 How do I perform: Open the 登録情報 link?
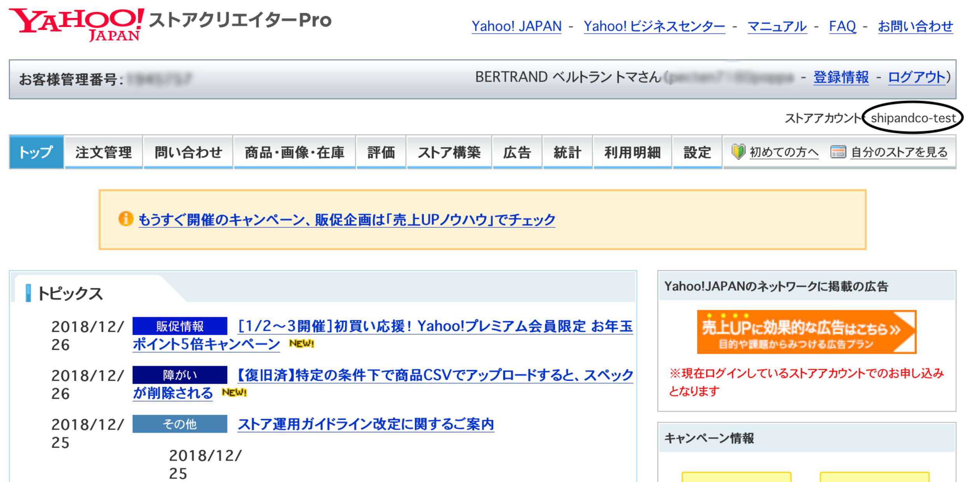(x=841, y=77)
